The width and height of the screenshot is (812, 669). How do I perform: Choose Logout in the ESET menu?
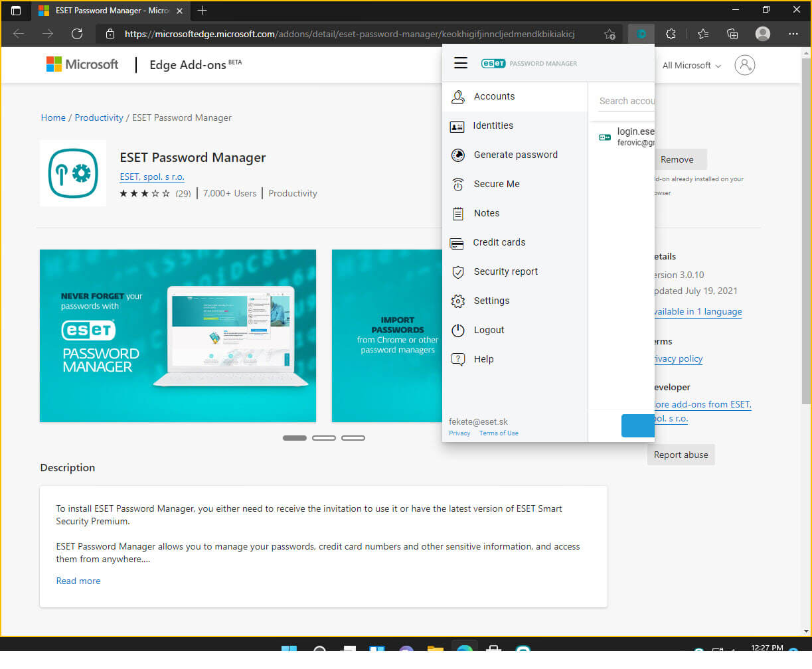[x=515, y=331]
